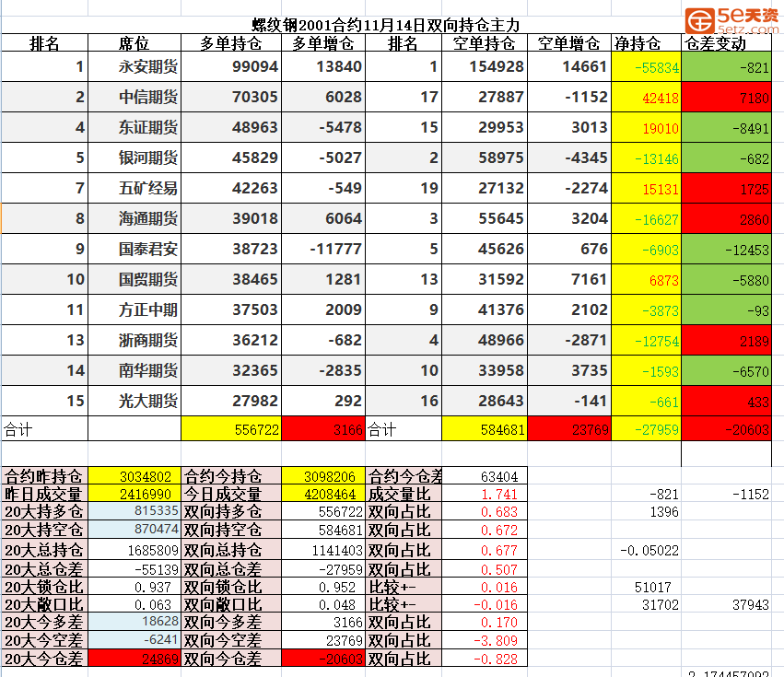Image resolution: width=784 pixels, height=677 pixels.
Task: Click the 五矿经易 seat cell
Action: [134, 188]
